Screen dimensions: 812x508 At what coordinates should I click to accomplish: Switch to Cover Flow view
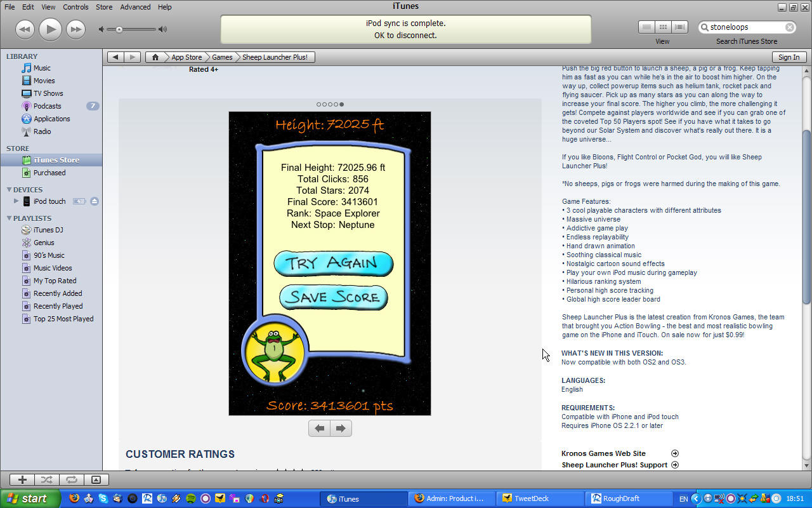(x=680, y=27)
